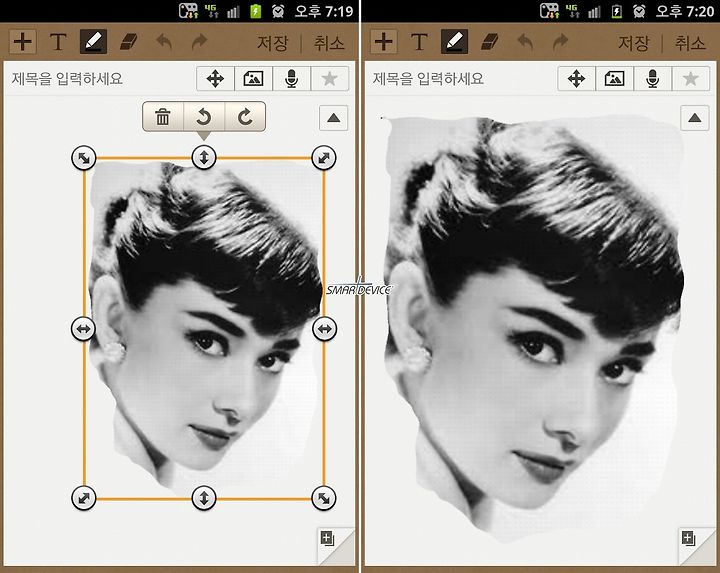
Task: Grab the top-left corner resize handle
Action: point(84,158)
